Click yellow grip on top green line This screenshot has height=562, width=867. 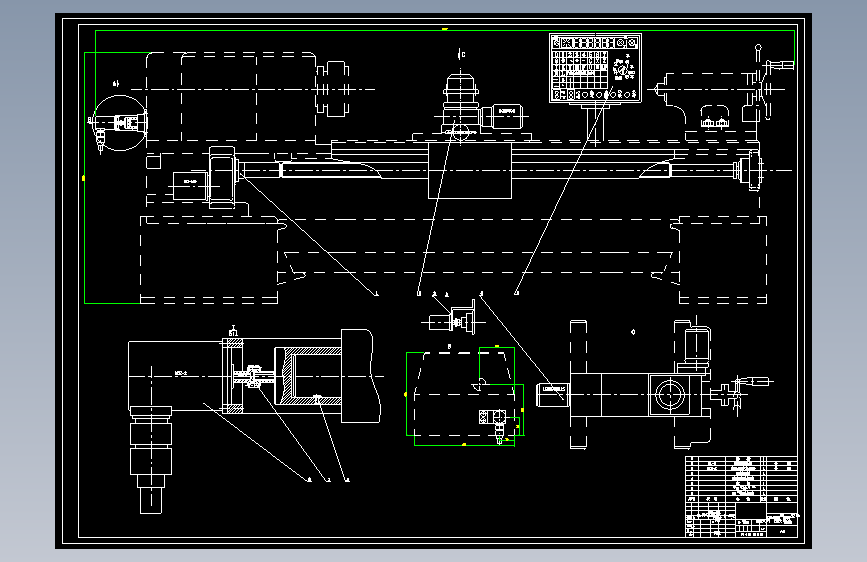pos(445,30)
